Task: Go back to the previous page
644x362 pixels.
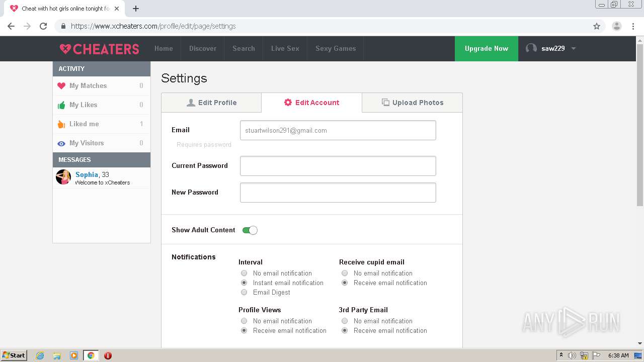Action: [11, 26]
